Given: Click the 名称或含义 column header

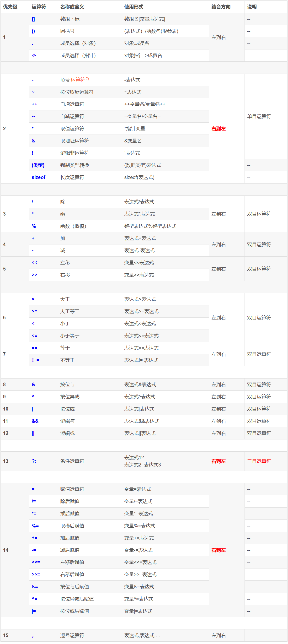Looking at the screenshot, I should point(90,7).
